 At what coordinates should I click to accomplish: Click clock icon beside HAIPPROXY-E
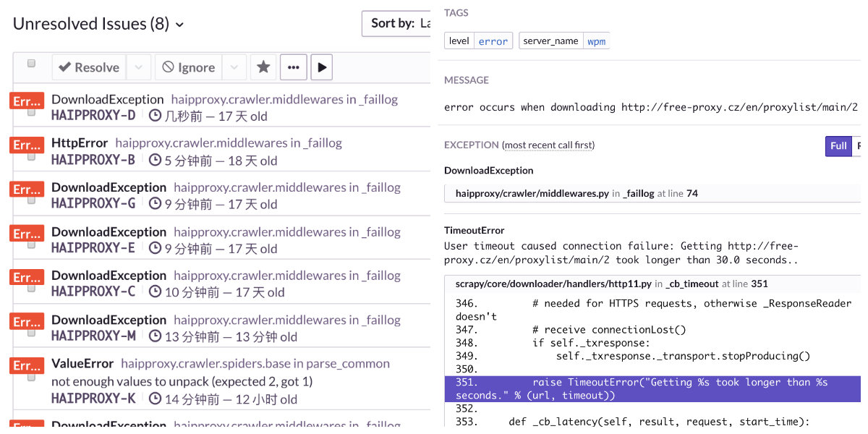tap(155, 248)
